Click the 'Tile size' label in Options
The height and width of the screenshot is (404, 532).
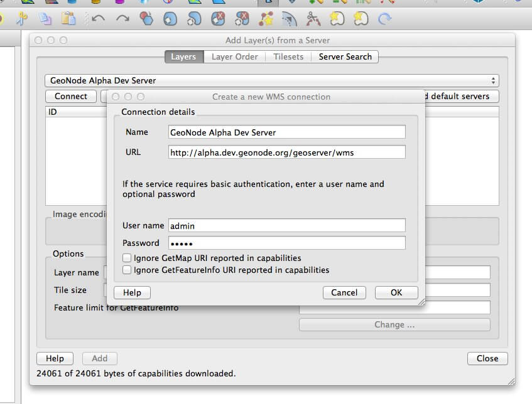(70, 290)
